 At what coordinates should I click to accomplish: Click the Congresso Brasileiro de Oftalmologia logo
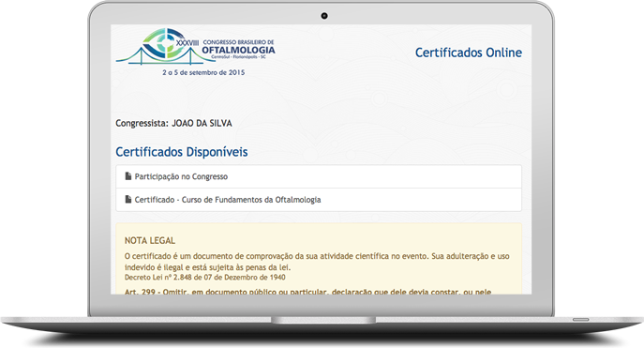click(196, 47)
